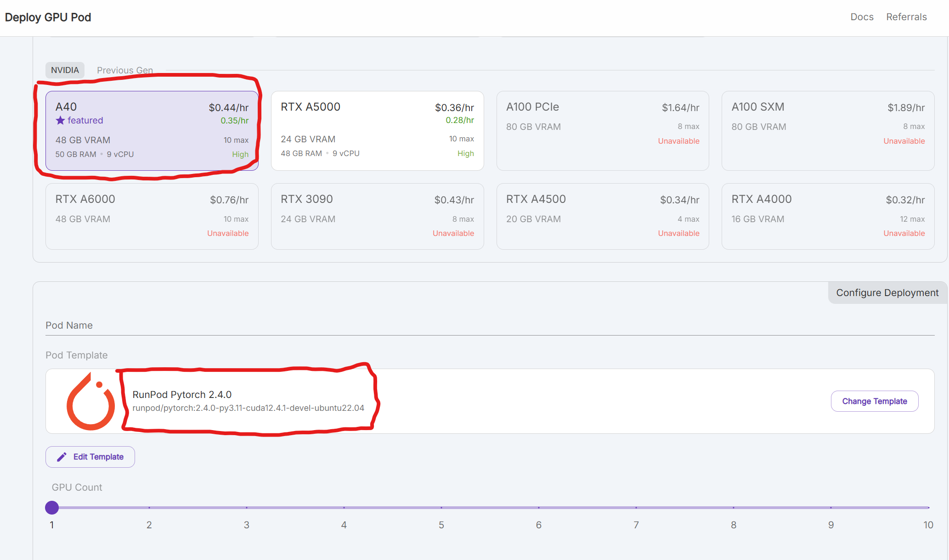949x560 pixels.
Task: Choose the RTX A6000 GPU card
Action: [x=152, y=216]
